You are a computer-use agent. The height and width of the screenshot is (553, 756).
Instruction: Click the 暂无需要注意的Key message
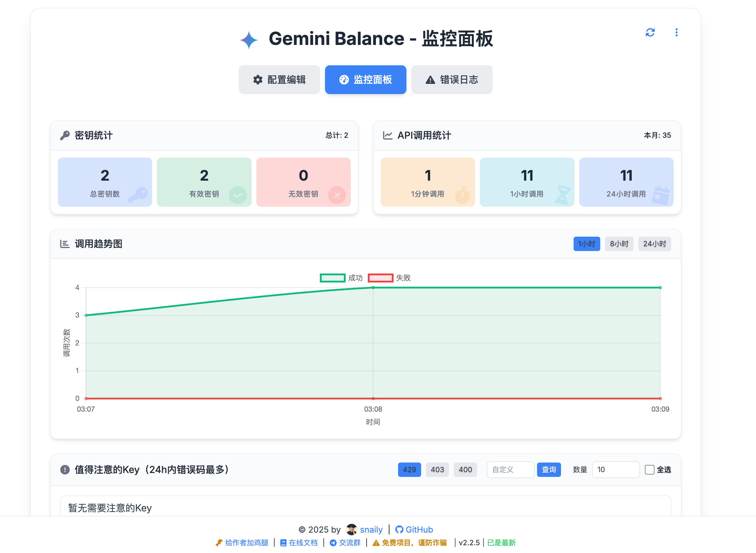[x=110, y=508]
